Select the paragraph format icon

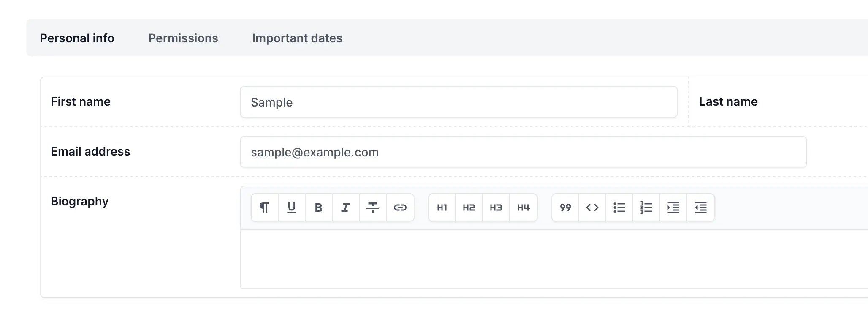tap(265, 208)
